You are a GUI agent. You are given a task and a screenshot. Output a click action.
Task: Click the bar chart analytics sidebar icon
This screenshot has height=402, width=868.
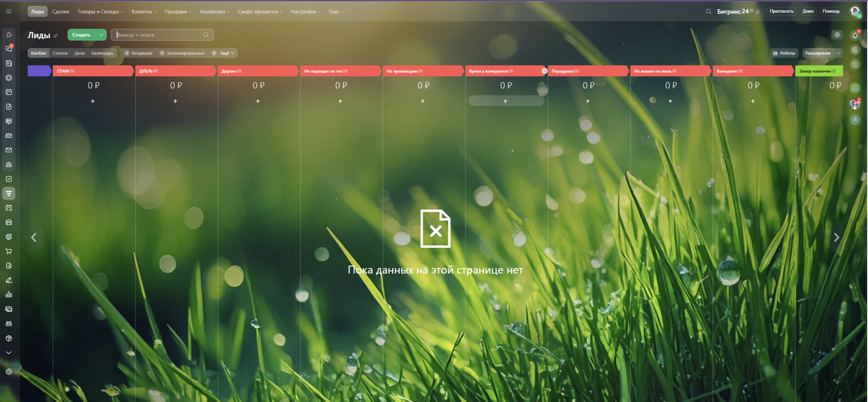(x=9, y=295)
